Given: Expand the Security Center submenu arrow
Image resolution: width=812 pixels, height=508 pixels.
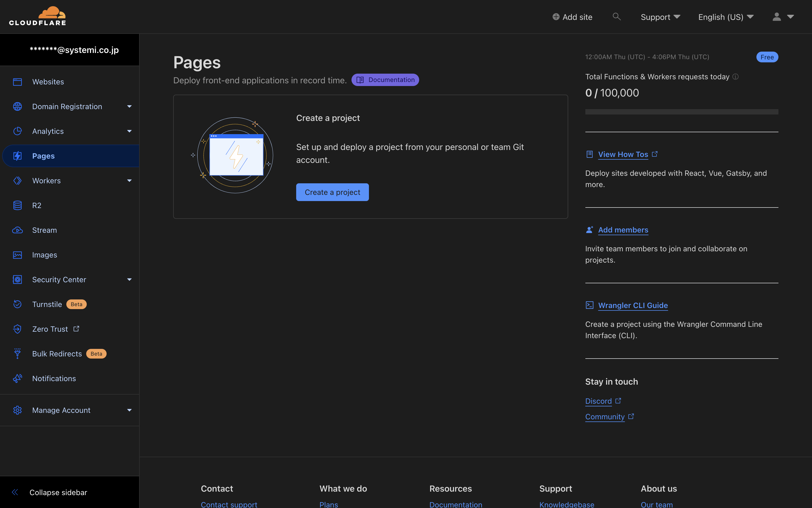Looking at the screenshot, I should click(x=129, y=280).
